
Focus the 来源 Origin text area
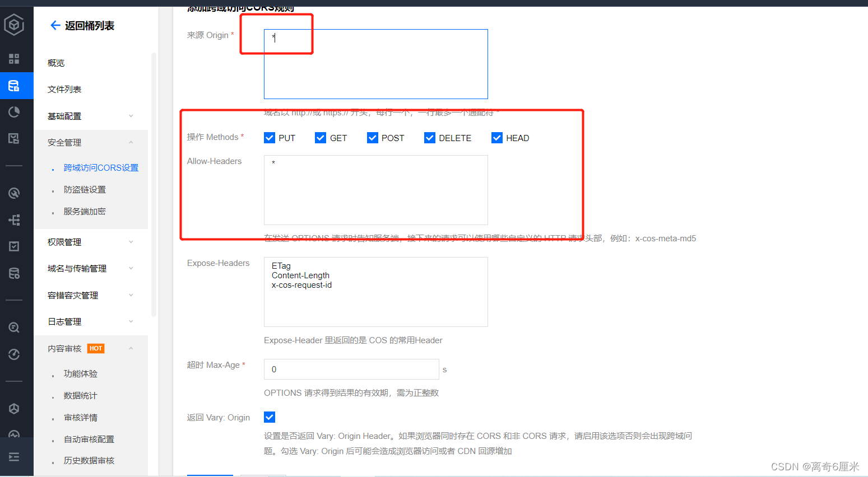376,64
